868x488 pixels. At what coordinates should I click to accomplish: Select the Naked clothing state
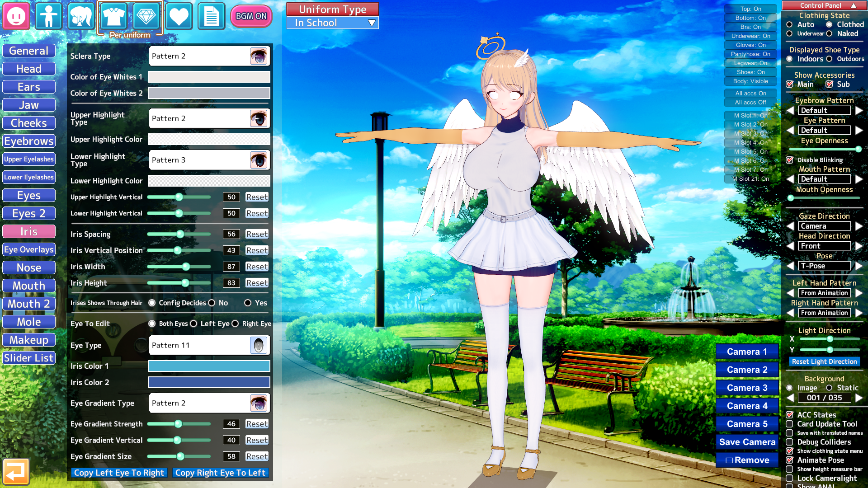(x=829, y=33)
